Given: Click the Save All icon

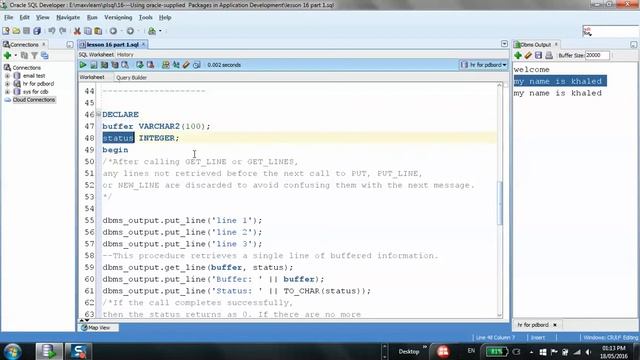Looking at the screenshot, I should coord(37,31).
